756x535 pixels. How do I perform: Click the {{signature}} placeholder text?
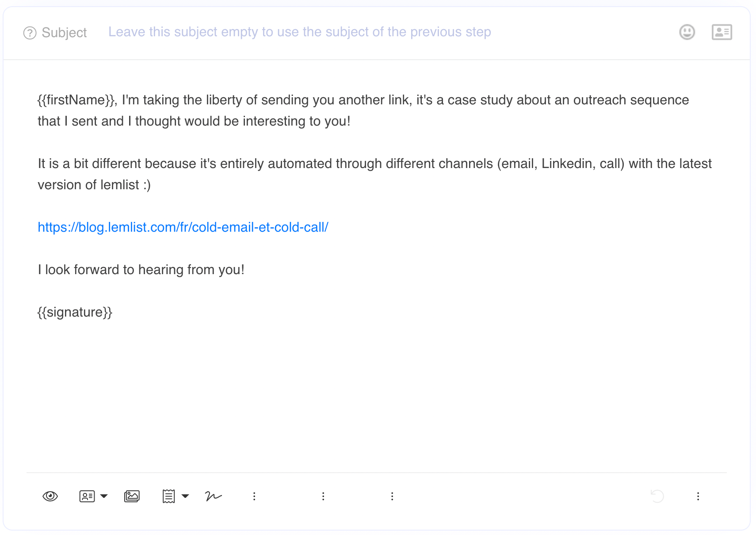coord(75,312)
